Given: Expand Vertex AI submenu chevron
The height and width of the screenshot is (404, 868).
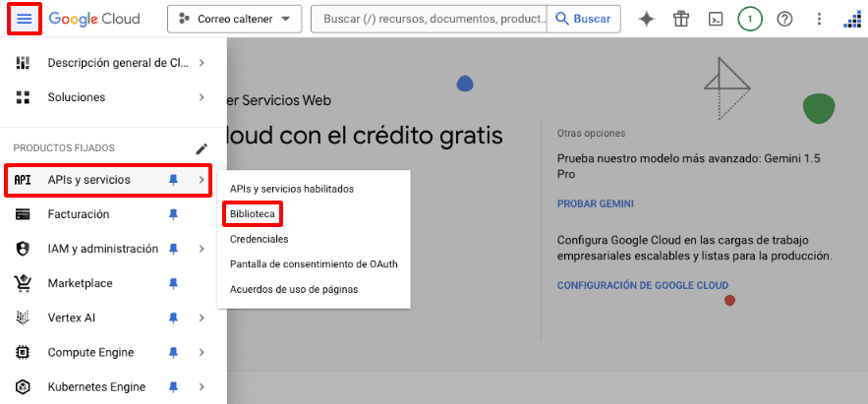Looking at the screenshot, I should 202,317.
